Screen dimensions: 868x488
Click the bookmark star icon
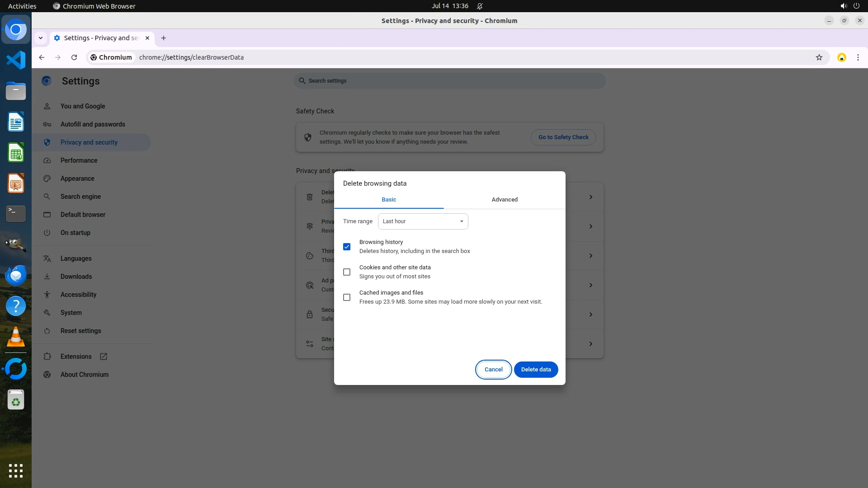[x=819, y=57]
